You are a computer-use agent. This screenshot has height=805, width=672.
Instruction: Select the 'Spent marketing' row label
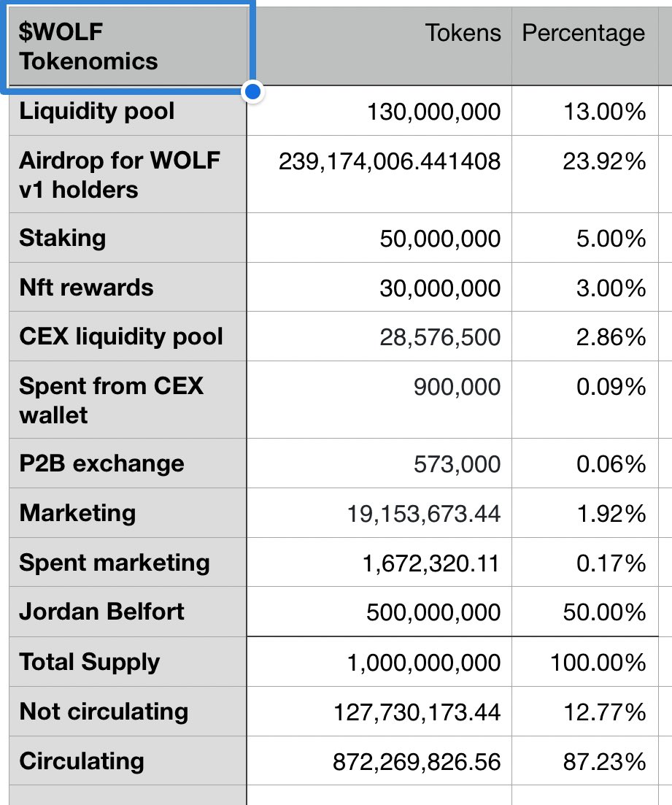[128, 562]
